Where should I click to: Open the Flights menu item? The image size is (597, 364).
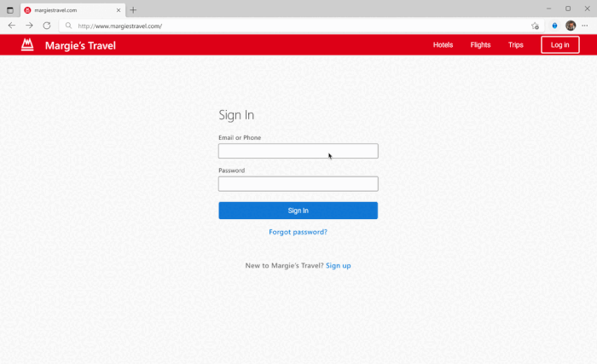480,45
